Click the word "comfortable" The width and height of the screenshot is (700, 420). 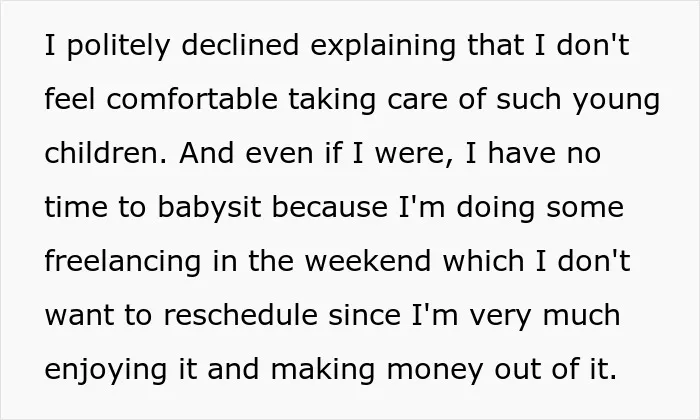192,99
